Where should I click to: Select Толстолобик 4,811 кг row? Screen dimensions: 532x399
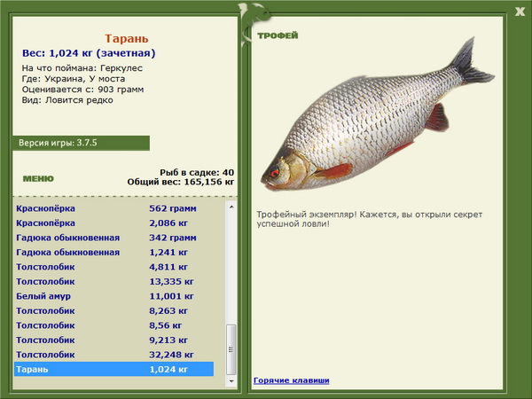(x=114, y=267)
